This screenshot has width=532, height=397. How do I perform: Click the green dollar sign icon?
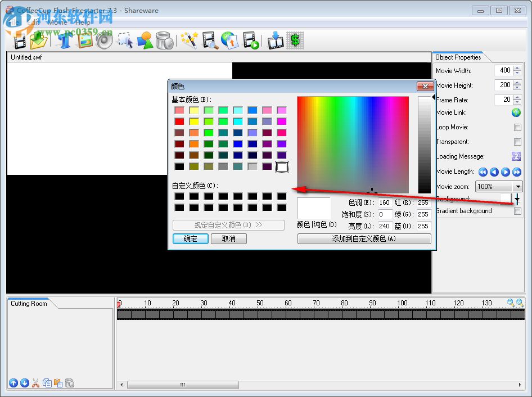click(295, 40)
